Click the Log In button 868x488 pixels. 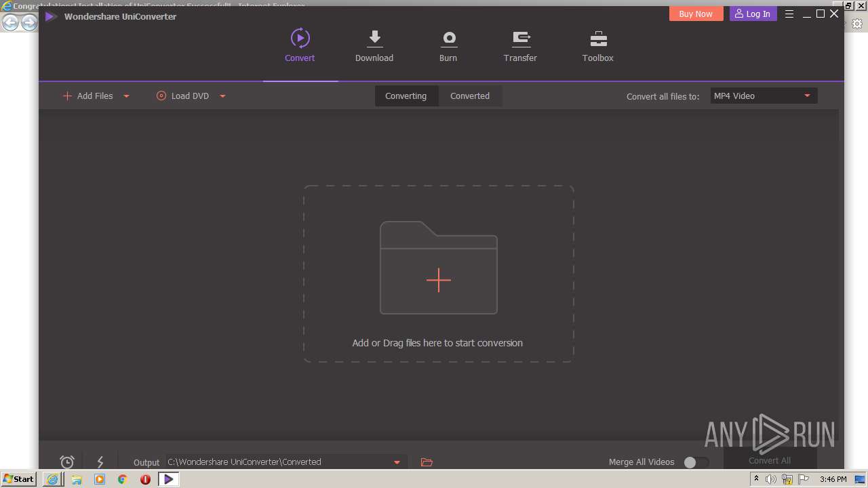coord(753,14)
